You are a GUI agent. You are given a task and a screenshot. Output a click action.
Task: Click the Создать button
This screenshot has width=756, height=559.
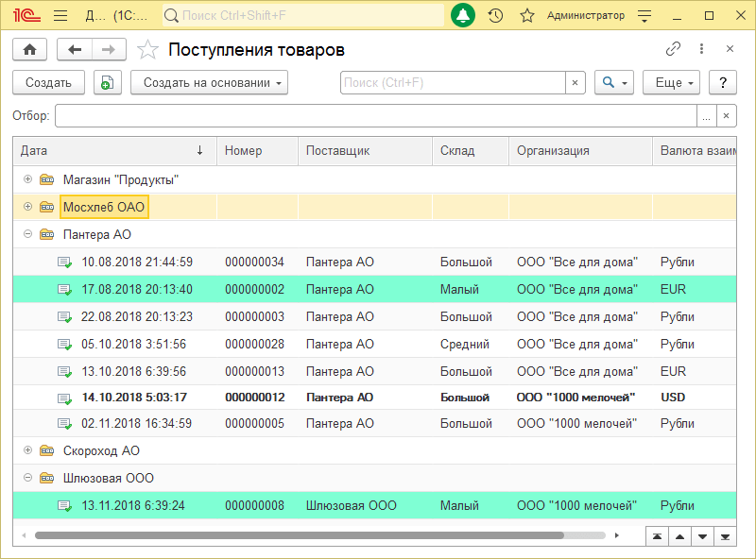tap(49, 82)
